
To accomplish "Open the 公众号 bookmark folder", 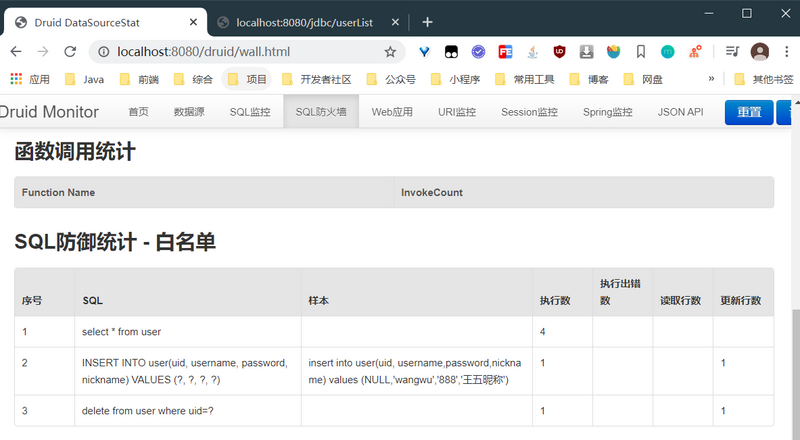I will click(x=391, y=79).
